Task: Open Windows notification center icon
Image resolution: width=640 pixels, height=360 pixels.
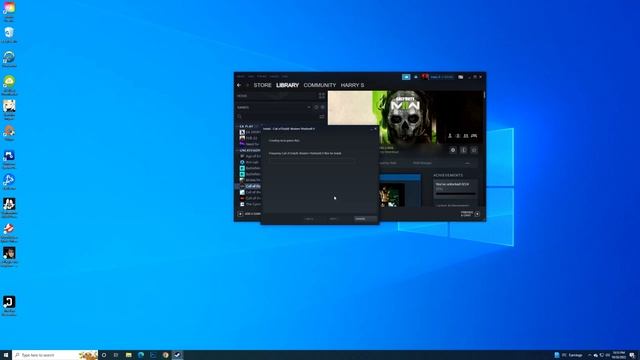Action: point(632,355)
